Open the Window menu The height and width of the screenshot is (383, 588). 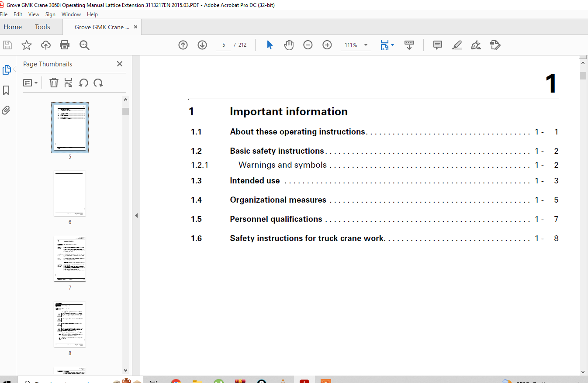pyautogui.click(x=71, y=14)
